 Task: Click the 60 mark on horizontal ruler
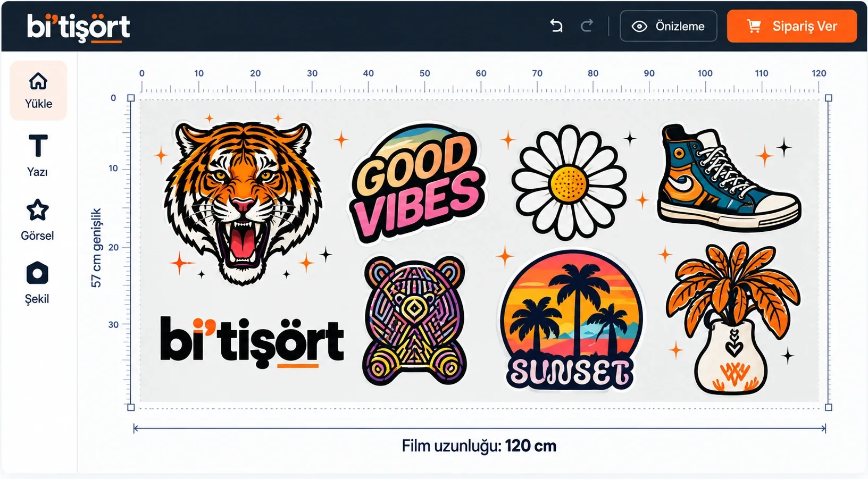point(481,73)
